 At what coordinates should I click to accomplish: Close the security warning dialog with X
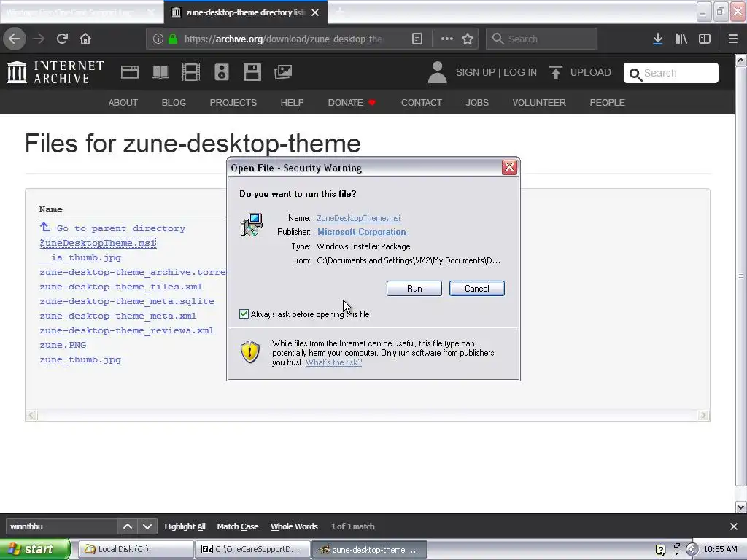(509, 167)
